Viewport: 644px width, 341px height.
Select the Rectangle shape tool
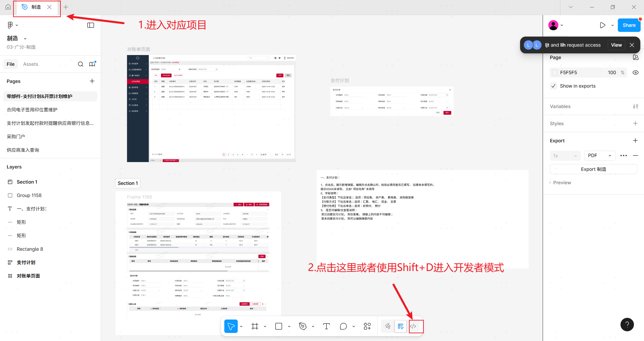(279, 326)
